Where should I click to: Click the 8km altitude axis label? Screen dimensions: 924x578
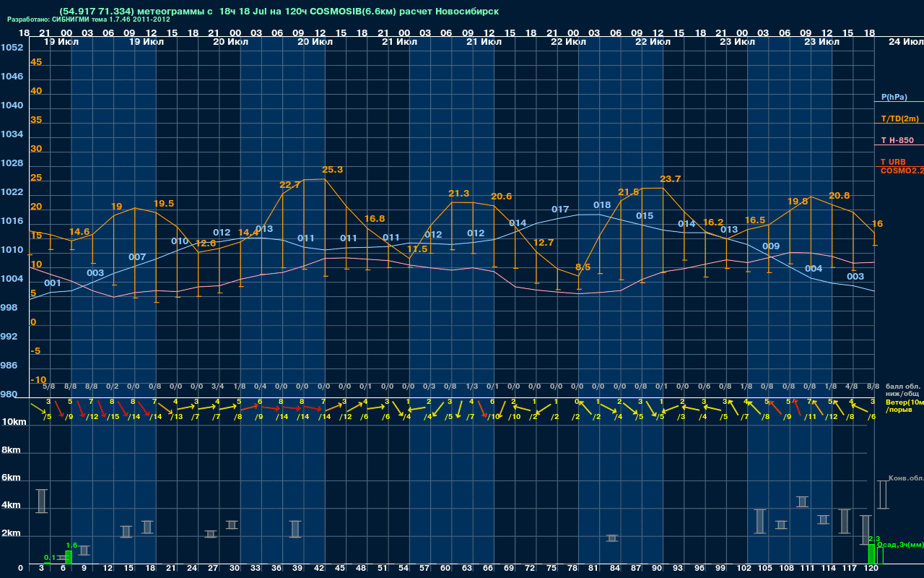(12, 449)
